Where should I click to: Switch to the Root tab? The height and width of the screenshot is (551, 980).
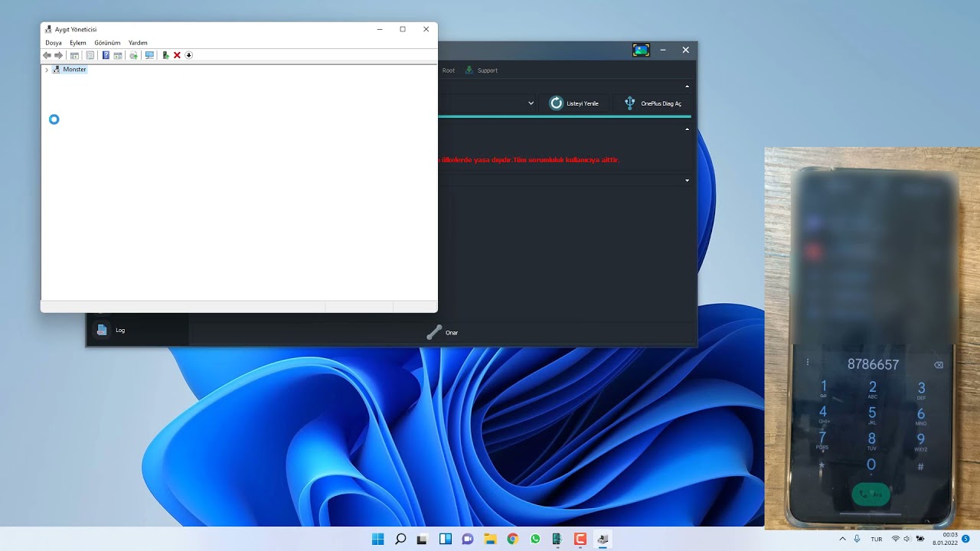pos(449,70)
